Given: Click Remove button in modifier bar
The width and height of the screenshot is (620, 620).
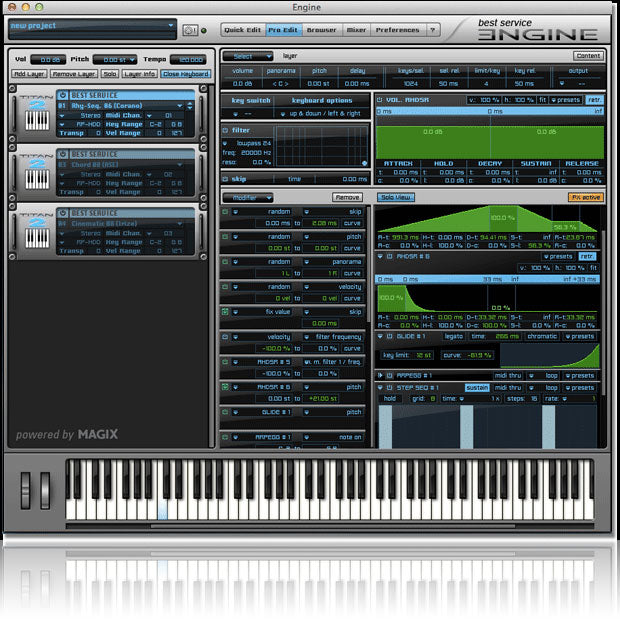Looking at the screenshot, I should point(348,197).
